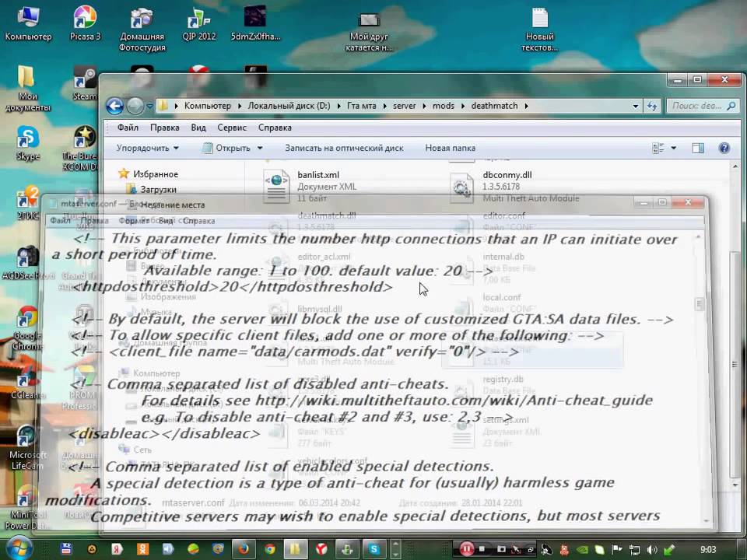Select the QIP 2012 desktop icon

(x=198, y=24)
